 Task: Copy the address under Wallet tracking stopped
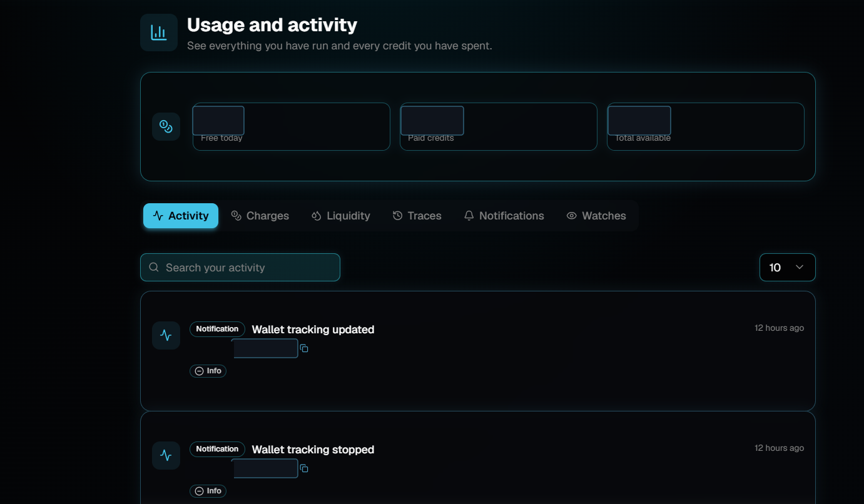tap(304, 468)
